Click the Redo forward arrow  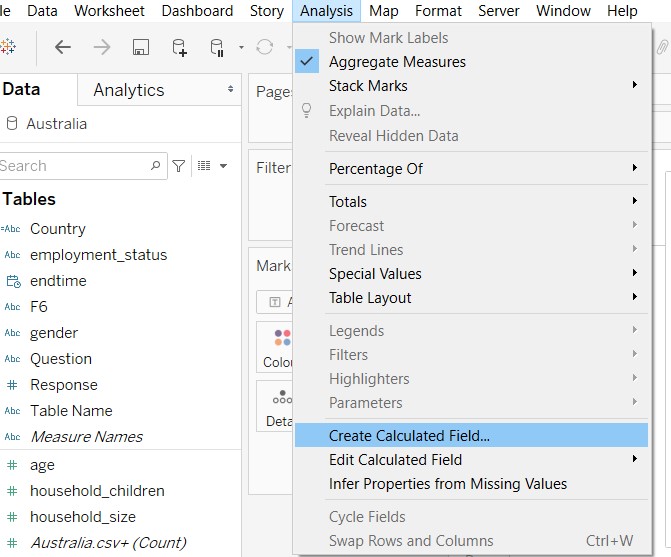click(102, 47)
